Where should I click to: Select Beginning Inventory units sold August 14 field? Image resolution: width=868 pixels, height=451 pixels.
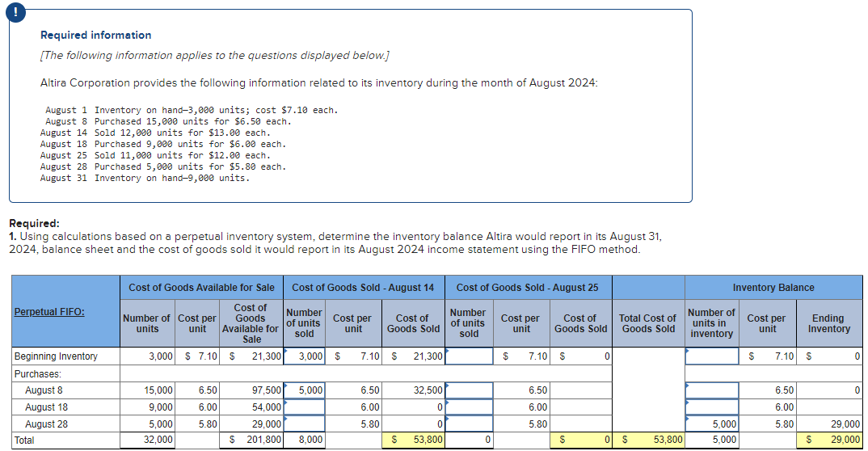[304, 356]
